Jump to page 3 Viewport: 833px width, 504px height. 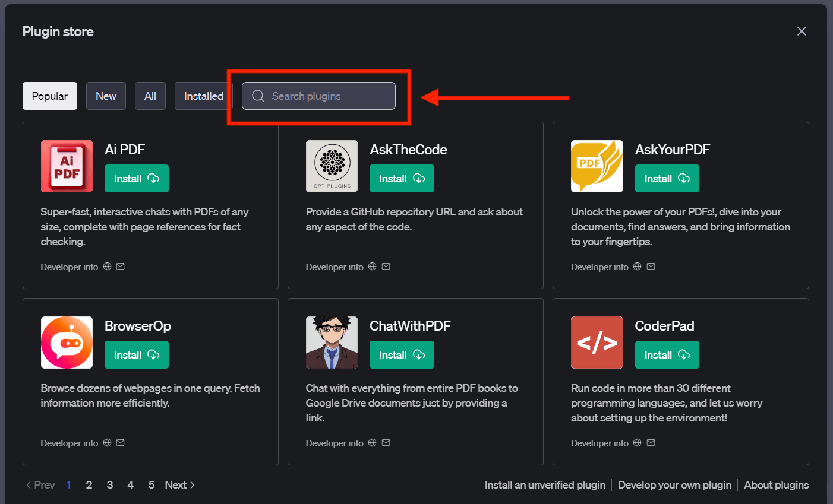pos(110,485)
